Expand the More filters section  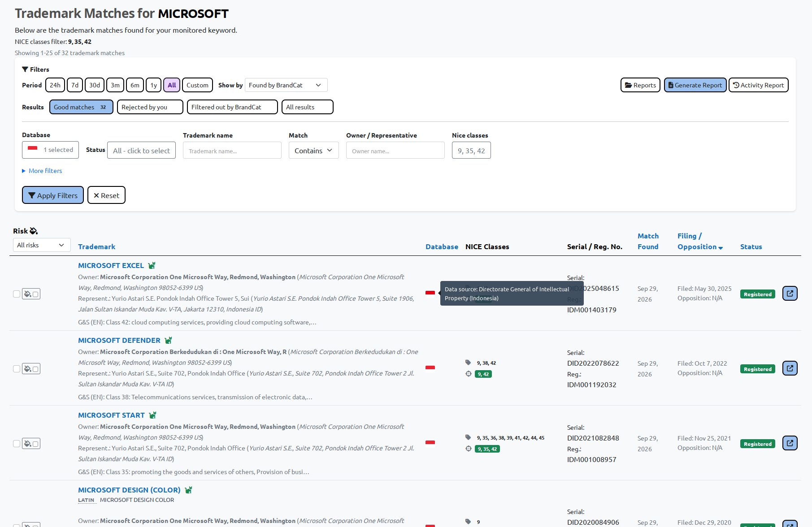(42, 171)
